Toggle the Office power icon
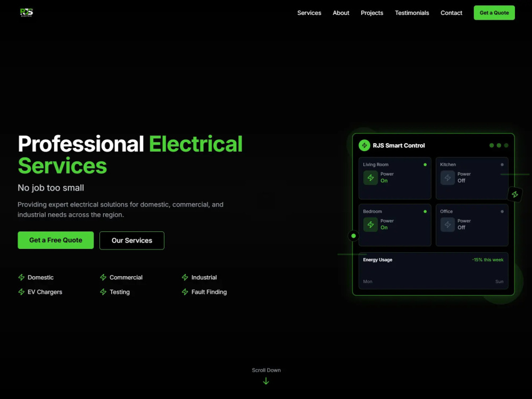The image size is (532, 399). click(447, 225)
